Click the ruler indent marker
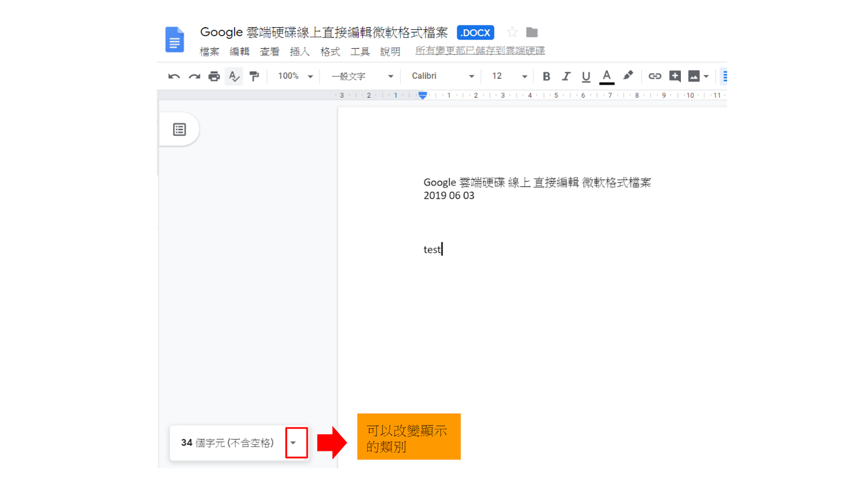 coord(423,95)
